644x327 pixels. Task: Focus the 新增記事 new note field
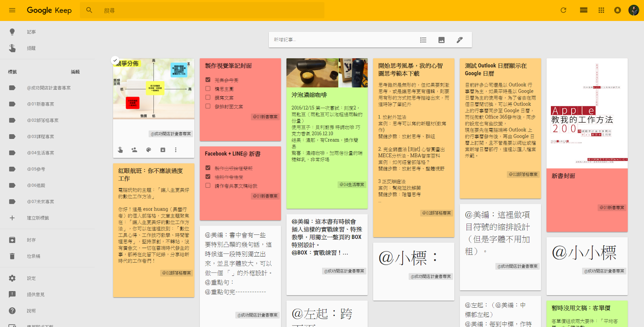click(x=342, y=40)
